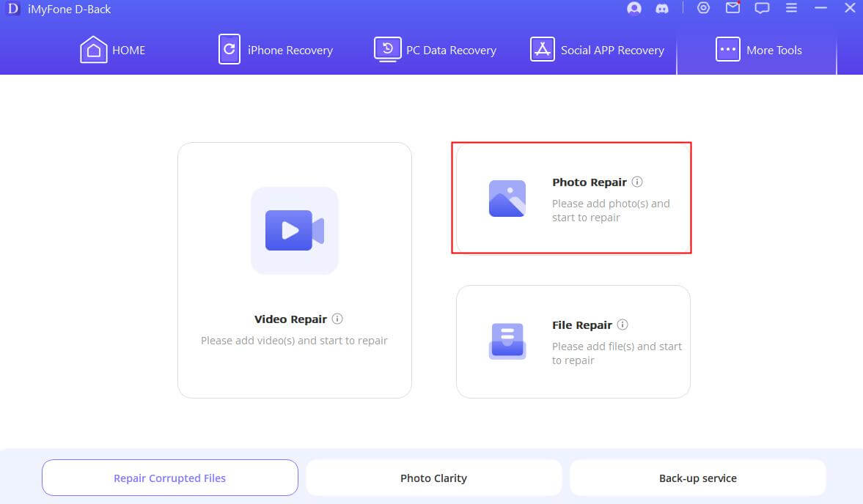This screenshot has width=863, height=504.
Task: Click the More Tools three-dots icon
Action: click(727, 50)
